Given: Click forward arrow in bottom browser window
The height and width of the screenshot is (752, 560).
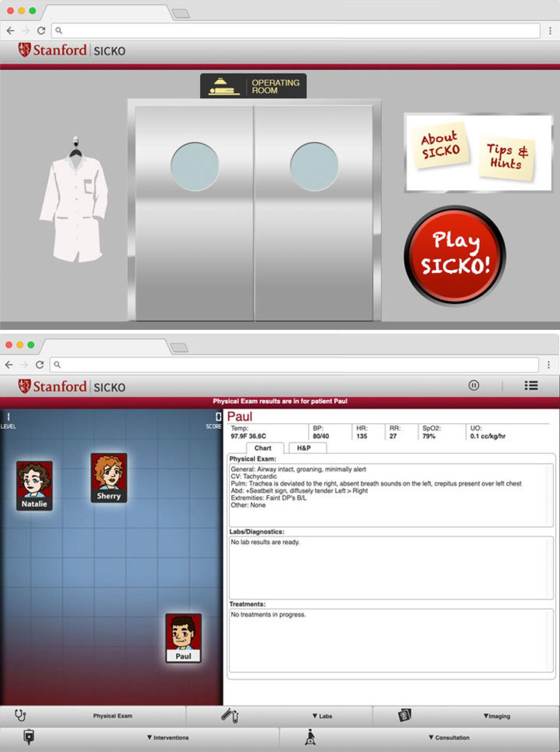Looking at the screenshot, I should coord(24,365).
